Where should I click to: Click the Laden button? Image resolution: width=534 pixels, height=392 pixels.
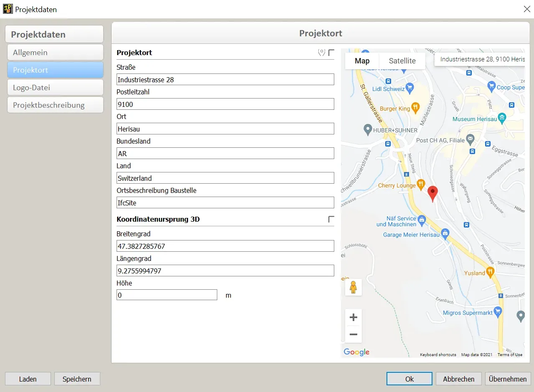[x=28, y=379]
